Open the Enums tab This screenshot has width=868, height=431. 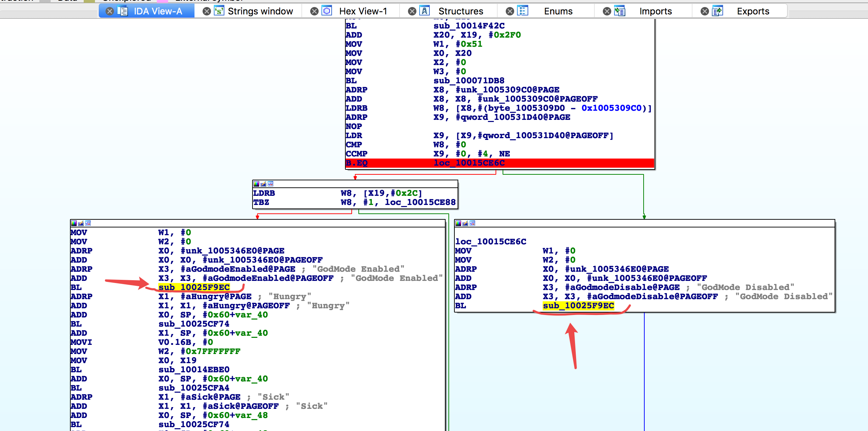pos(558,11)
